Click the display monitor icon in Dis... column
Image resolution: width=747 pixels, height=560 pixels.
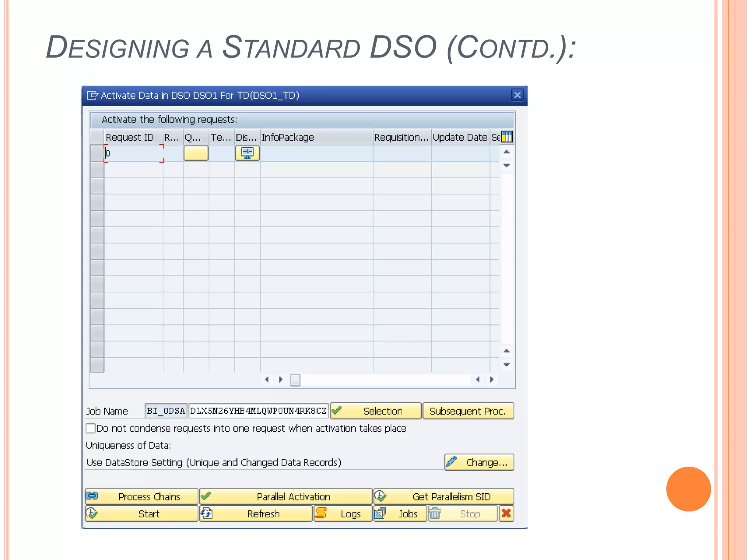tap(247, 153)
